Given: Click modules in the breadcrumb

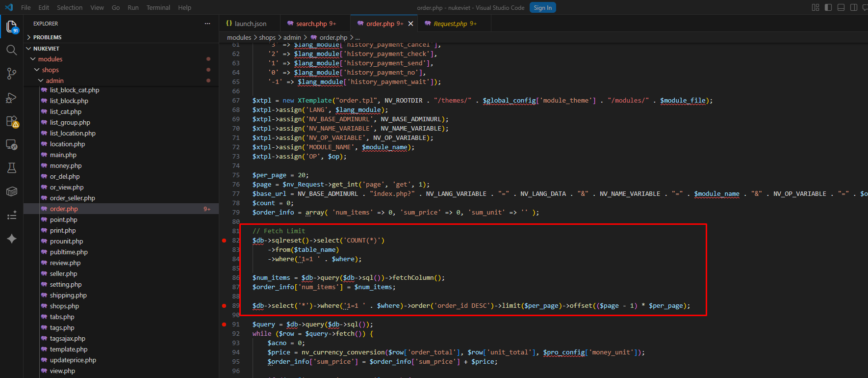Looking at the screenshot, I should (x=239, y=37).
